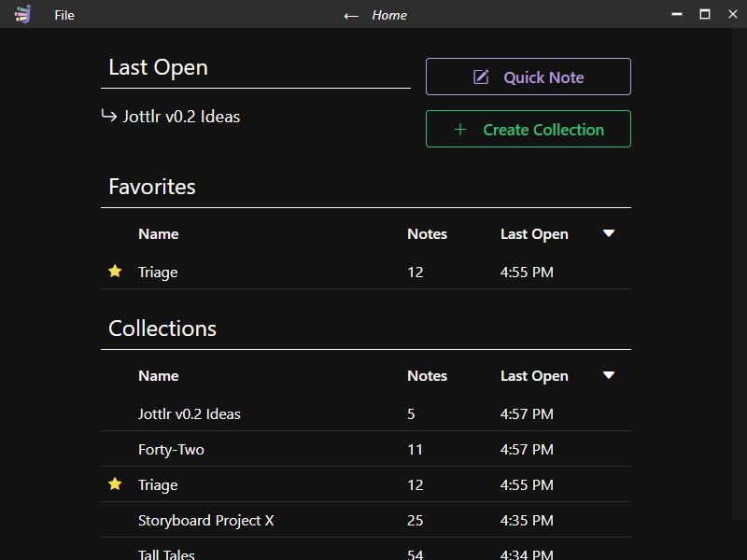Click the Name column header in Collections

158,375
